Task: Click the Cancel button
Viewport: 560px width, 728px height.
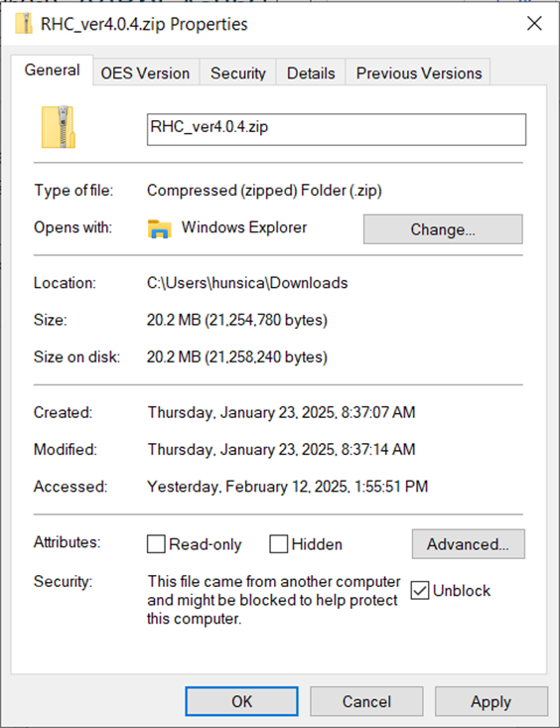Action: tap(366, 701)
